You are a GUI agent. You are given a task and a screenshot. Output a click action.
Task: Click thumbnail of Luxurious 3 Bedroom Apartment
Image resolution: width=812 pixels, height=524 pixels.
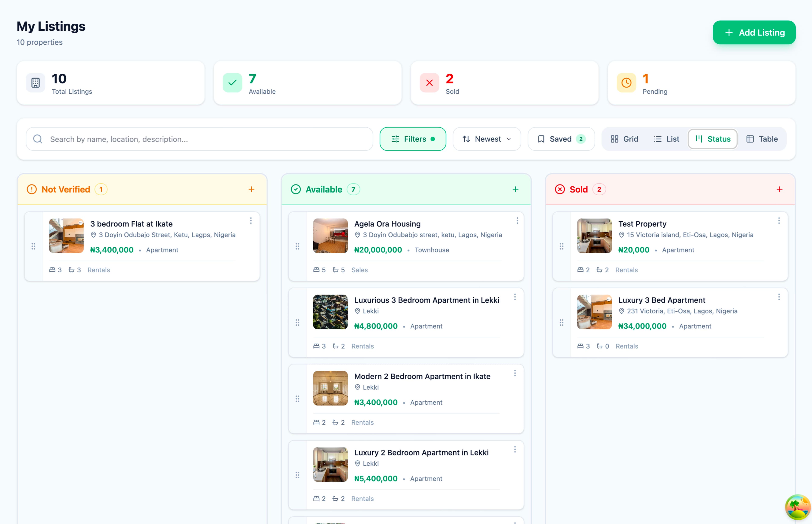click(330, 312)
